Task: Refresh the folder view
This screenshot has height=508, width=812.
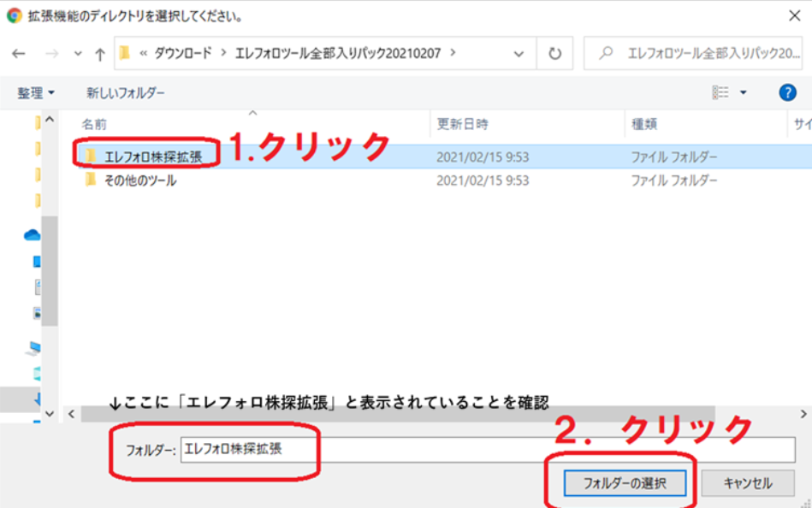Action: (554, 53)
